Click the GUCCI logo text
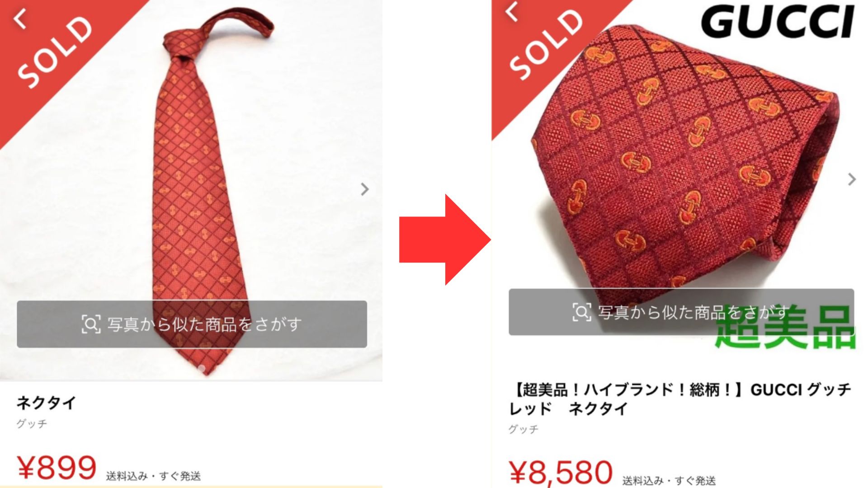The height and width of the screenshot is (488, 868). (x=778, y=22)
